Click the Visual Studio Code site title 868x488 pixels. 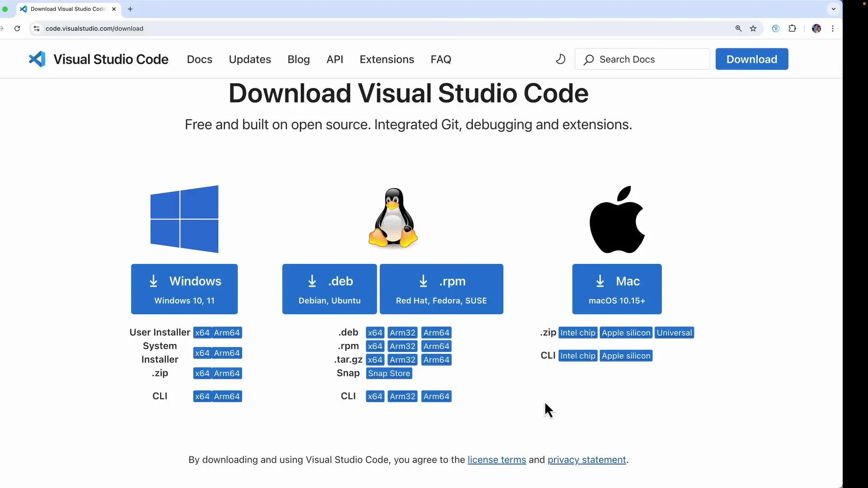111,59
